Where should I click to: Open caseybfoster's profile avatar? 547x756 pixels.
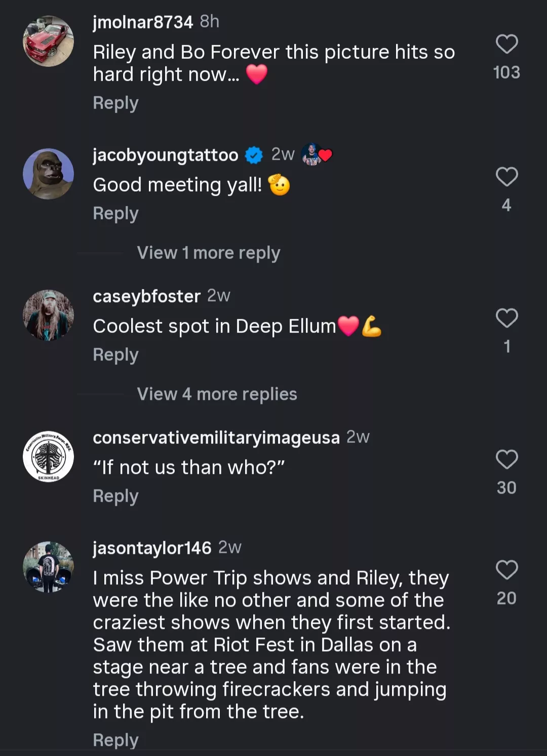click(48, 315)
